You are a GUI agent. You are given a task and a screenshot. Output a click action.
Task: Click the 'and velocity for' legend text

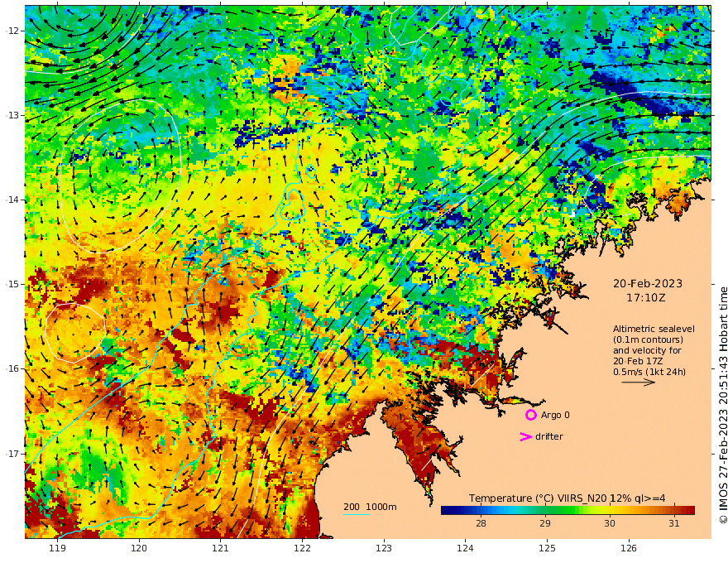tap(647, 350)
